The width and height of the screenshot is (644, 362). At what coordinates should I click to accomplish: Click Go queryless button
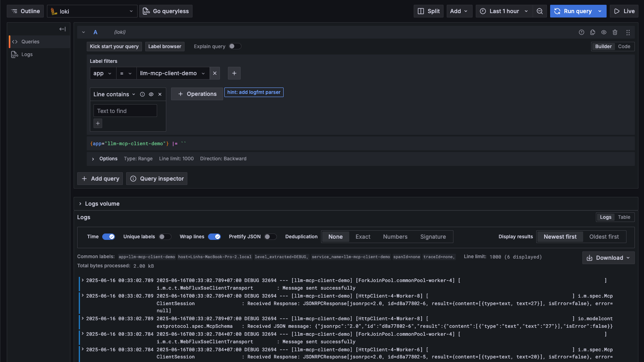[x=166, y=11]
